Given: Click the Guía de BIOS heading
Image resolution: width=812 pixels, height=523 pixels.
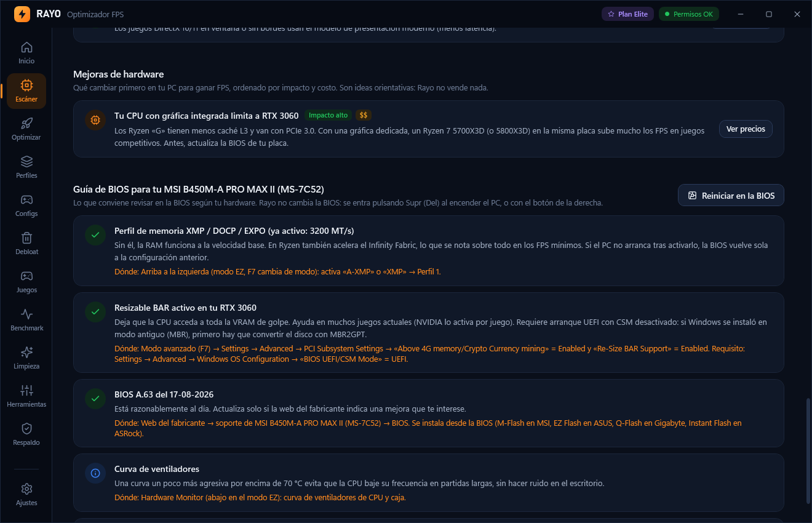Looking at the screenshot, I should [199, 189].
